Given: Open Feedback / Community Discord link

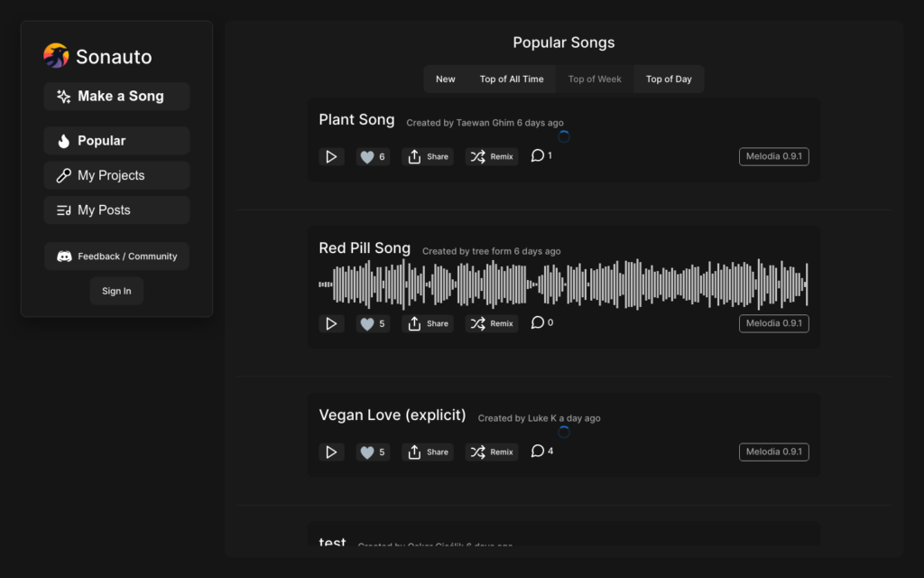Looking at the screenshot, I should pyautogui.click(x=116, y=256).
